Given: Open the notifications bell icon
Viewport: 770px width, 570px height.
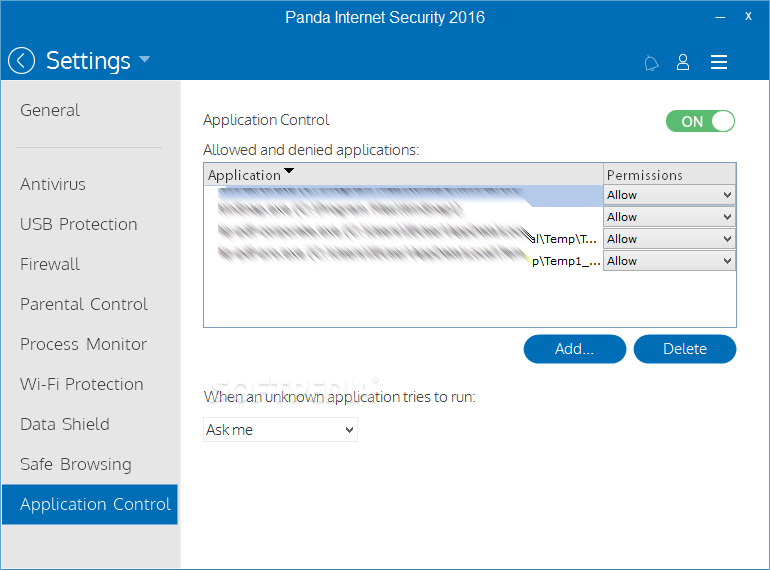Looking at the screenshot, I should point(651,63).
